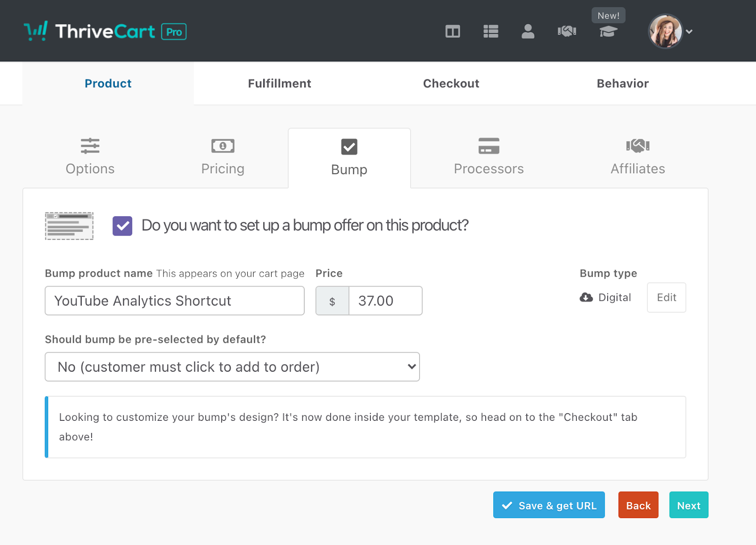
Task: Open the products list icon in header
Action: [x=491, y=32]
